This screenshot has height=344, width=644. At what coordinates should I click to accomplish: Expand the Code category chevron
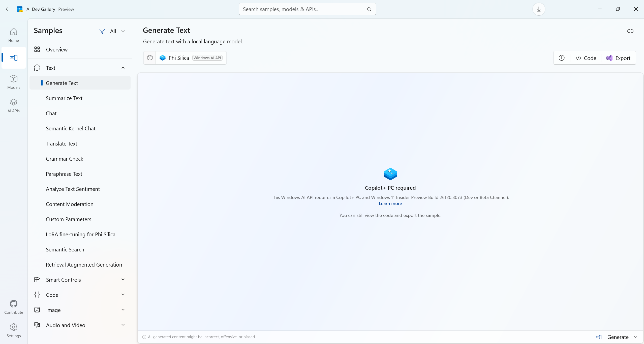(x=123, y=295)
